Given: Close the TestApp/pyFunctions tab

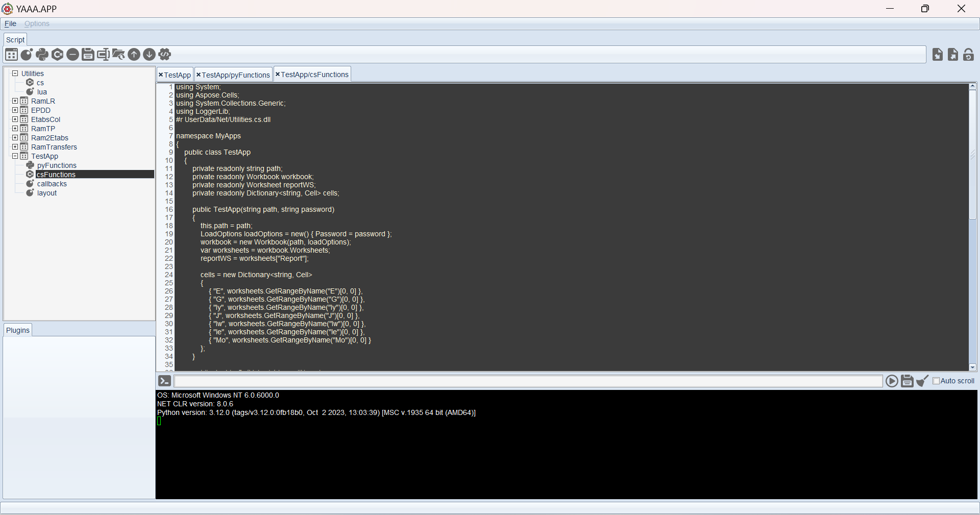Looking at the screenshot, I should coord(199,75).
